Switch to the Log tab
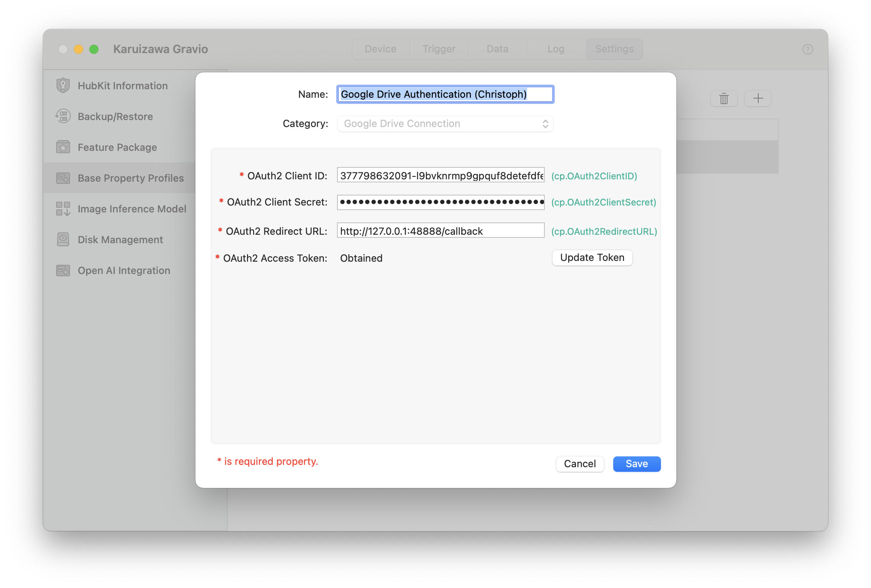 pyautogui.click(x=556, y=49)
